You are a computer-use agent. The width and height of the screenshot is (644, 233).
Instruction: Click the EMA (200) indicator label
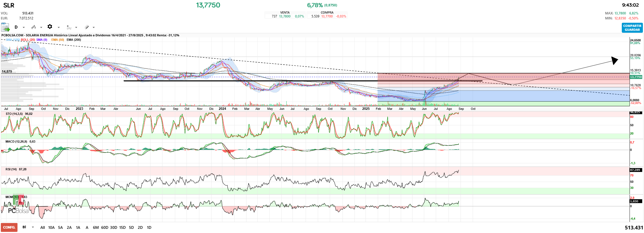tap(74, 40)
